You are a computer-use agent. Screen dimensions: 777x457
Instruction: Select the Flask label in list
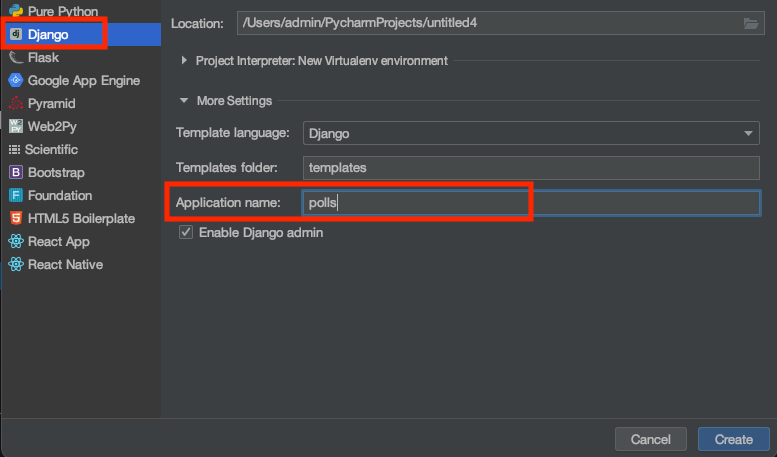coord(43,57)
